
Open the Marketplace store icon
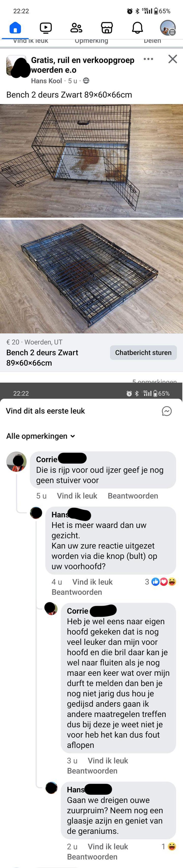pyautogui.click(x=107, y=28)
